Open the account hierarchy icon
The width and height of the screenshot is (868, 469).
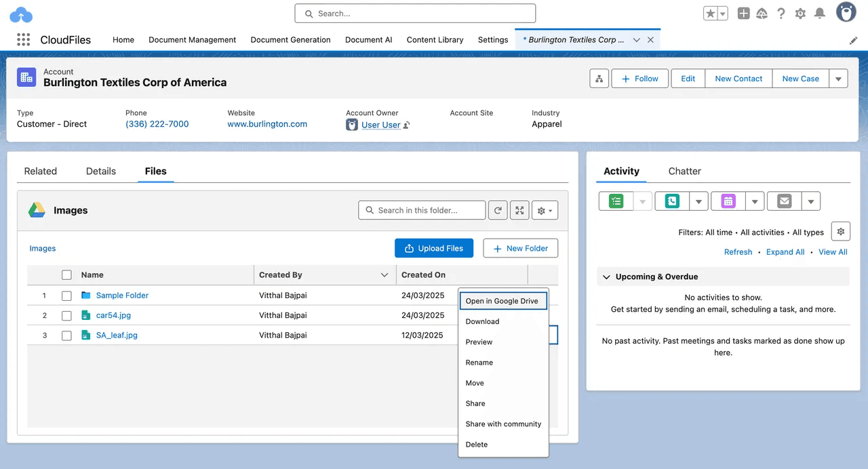(x=599, y=79)
